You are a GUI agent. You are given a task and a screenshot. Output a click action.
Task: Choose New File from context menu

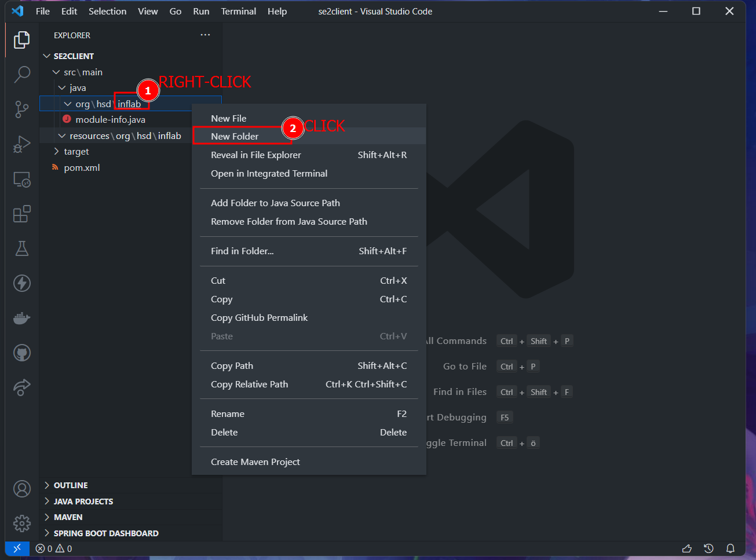click(x=309, y=118)
